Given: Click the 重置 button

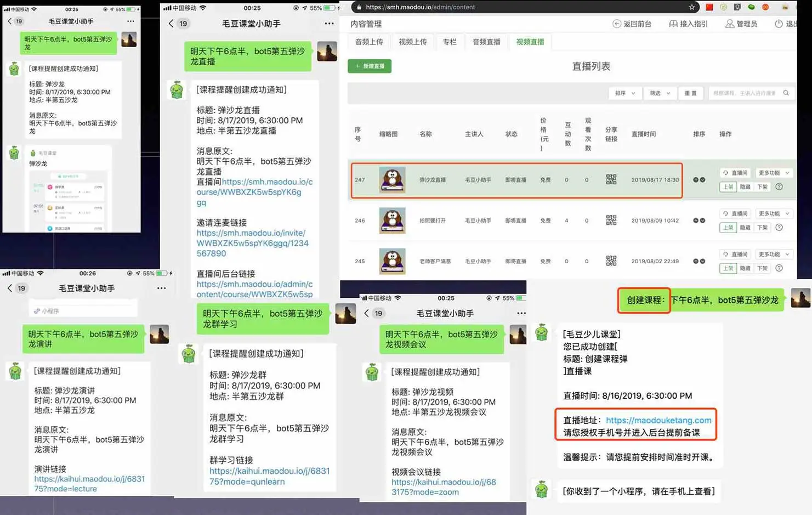Looking at the screenshot, I should click(x=690, y=93).
